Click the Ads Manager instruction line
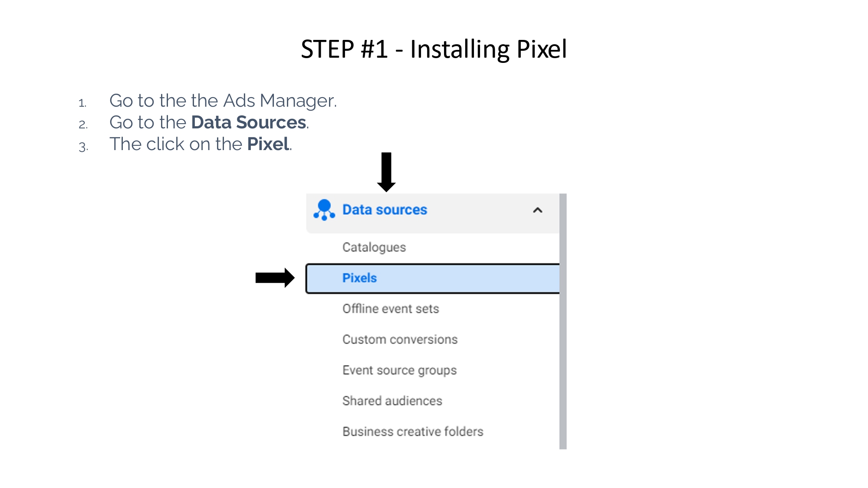The width and height of the screenshot is (868, 488). click(223, 101)
